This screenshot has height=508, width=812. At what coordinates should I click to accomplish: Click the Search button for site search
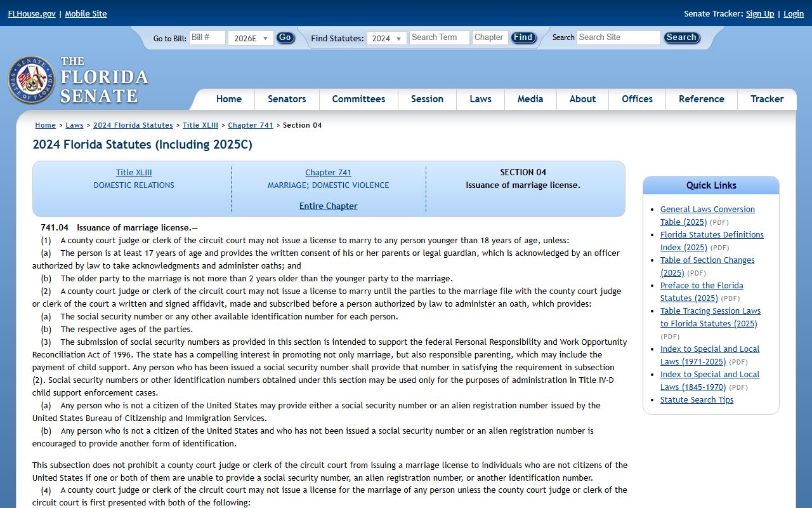[681, 37]
